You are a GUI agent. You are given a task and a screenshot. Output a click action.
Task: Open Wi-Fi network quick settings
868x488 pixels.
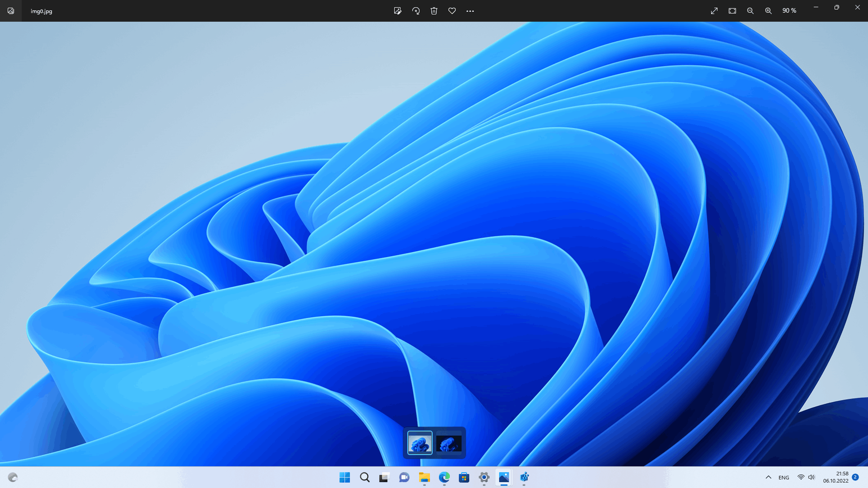click(801, 477)
